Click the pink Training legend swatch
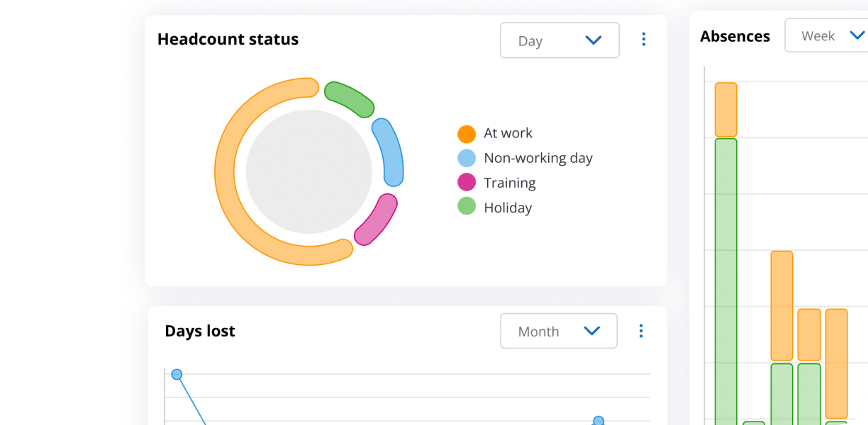The height and width of the screenshot is (425, 868). click(467, 182)
